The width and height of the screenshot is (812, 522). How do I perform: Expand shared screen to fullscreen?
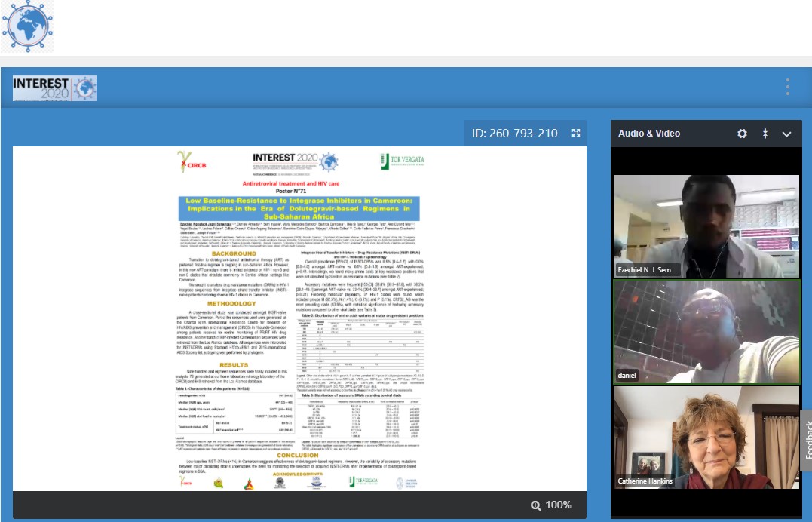(576, 134)
